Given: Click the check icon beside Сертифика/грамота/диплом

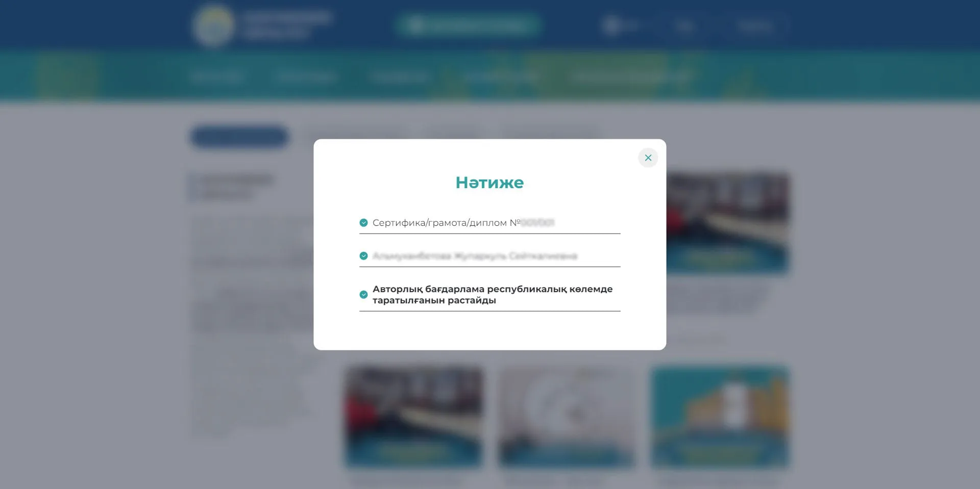Looking at the screenshot, I should coord(363,223).
